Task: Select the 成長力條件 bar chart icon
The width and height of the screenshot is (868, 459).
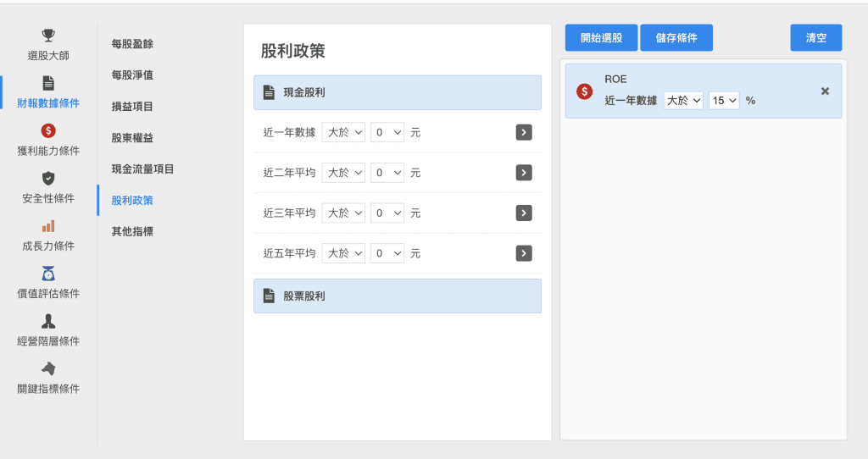Action: [x=48, y=226]
